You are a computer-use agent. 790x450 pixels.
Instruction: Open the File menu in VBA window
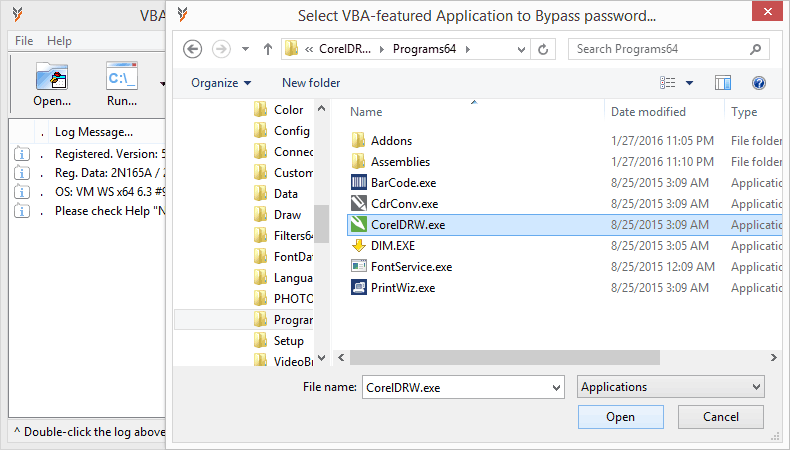click(x=24, y=41)
